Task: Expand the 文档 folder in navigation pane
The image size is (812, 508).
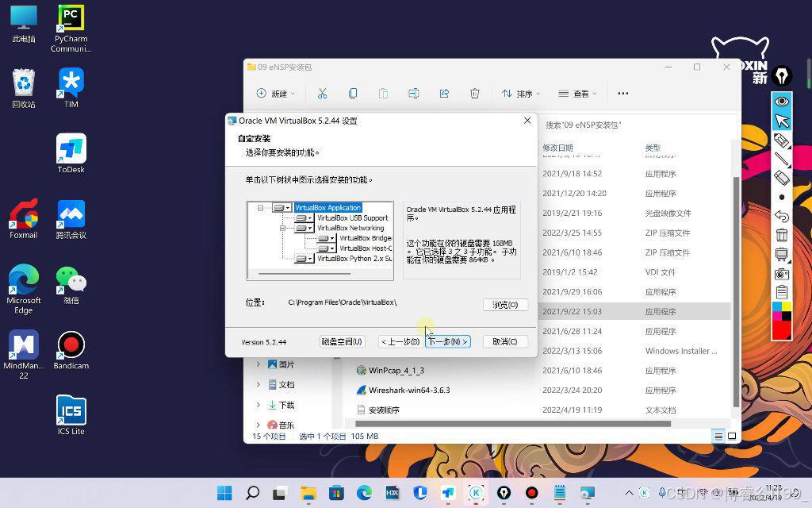Action: (x=258, y=385)
